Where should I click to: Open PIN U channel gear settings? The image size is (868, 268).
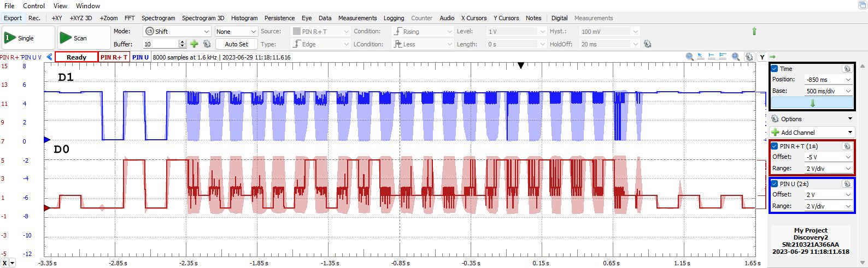(847, 184)
